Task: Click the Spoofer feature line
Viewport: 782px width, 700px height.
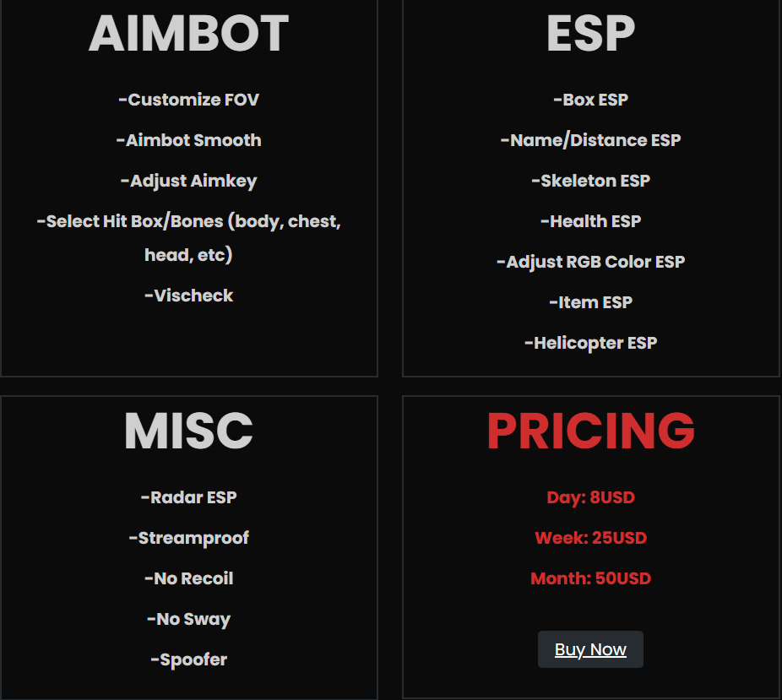Action: pyautogui.click(x=188, y=659)
